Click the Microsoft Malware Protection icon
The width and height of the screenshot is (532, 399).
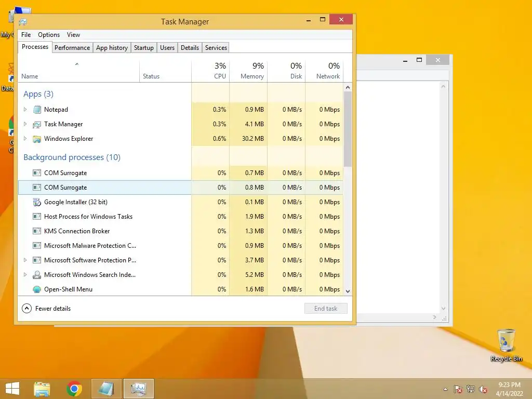pyautogui.click(x=37, y=246)
